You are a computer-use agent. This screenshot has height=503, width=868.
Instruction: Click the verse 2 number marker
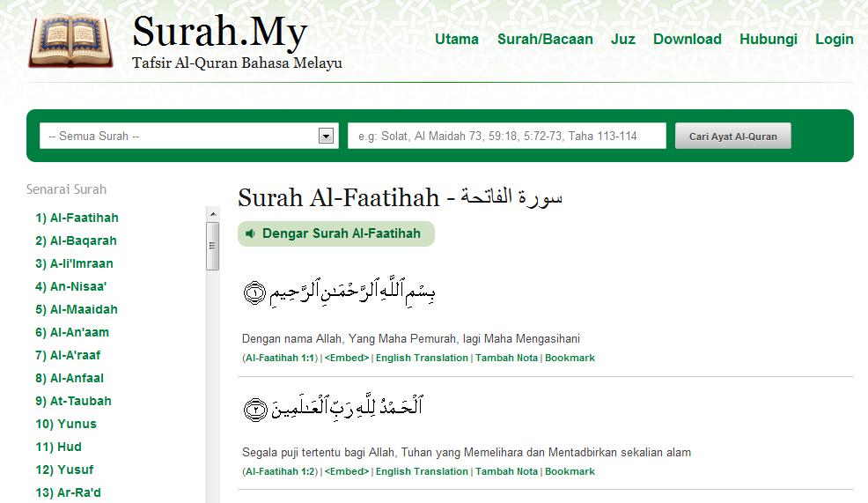pyautogui.click(x=255, y=410)
